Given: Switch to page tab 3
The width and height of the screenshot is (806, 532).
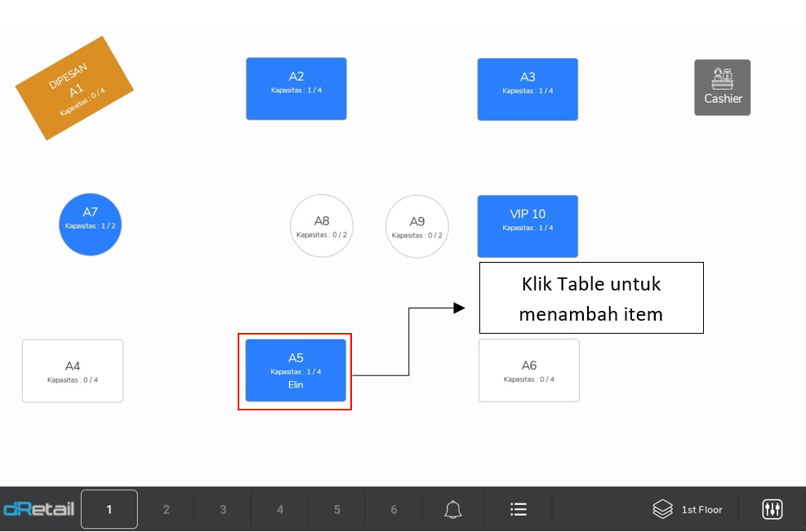Looking at the screenshot, I should click(x=223, y=509).
